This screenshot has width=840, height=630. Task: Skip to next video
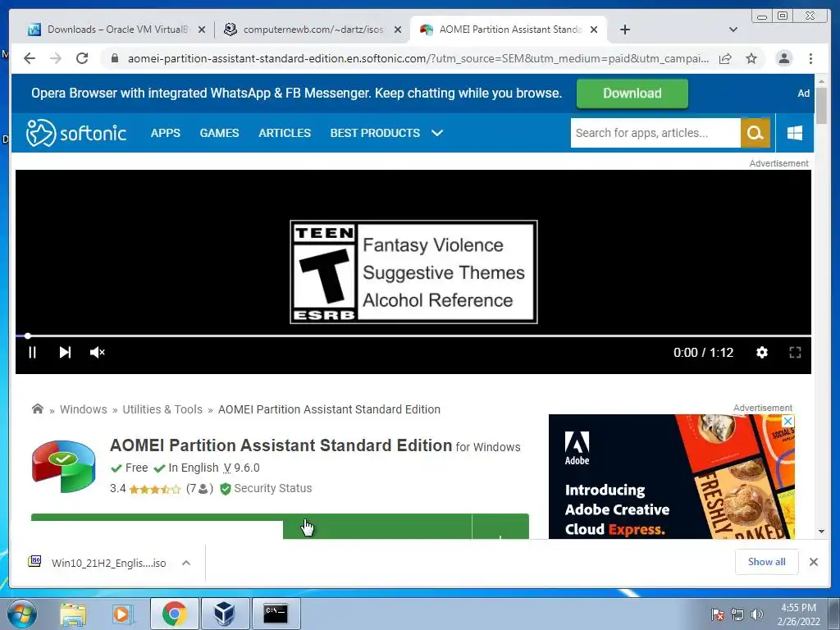[x=65, y=353]
